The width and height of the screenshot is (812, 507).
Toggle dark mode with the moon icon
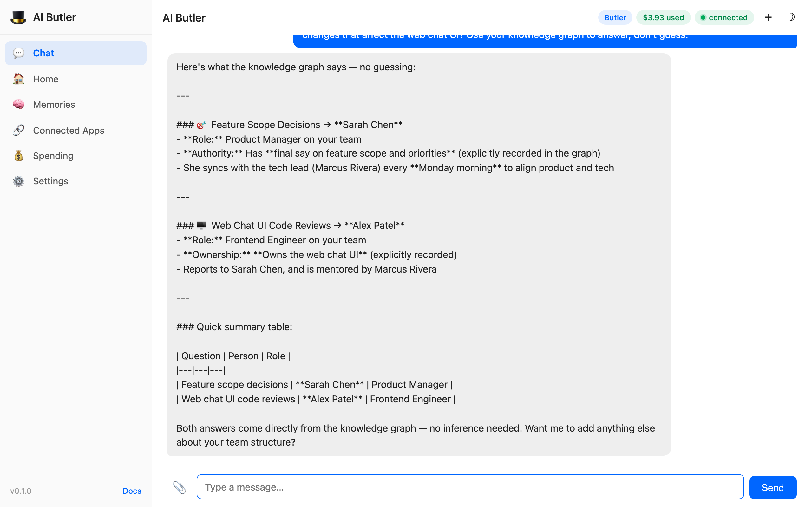(x=792, y=17)
